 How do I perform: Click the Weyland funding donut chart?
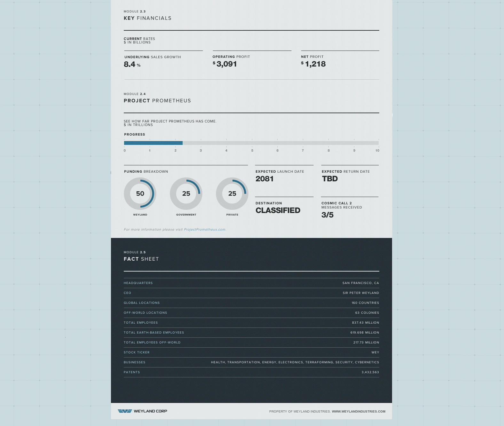[140, 194]
